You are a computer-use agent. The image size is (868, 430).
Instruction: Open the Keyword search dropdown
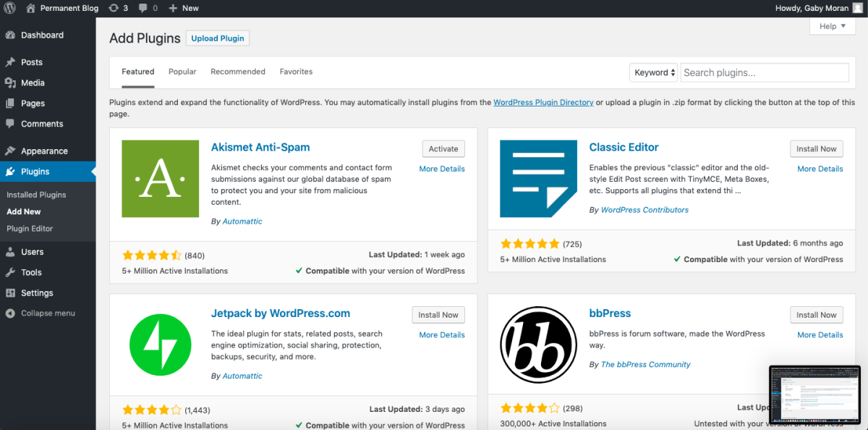(653, 72)
